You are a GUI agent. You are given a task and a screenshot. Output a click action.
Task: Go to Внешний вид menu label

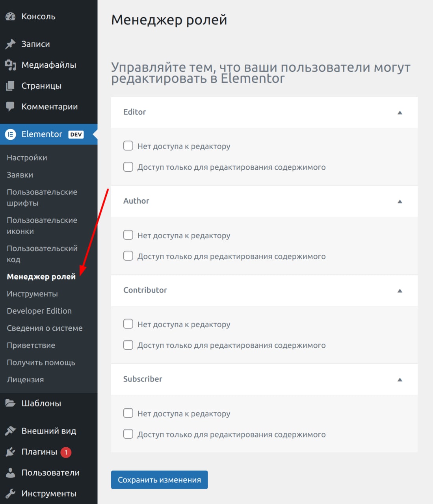point(49,431)
